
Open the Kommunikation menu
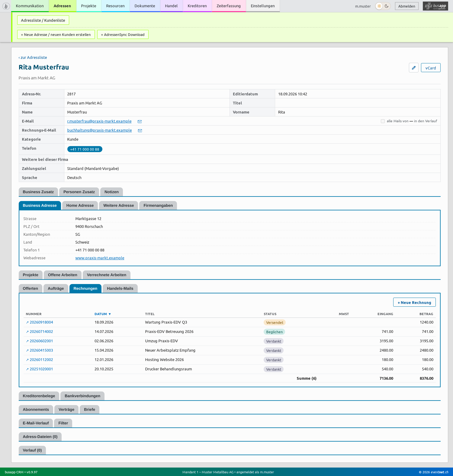coord(30,6)
